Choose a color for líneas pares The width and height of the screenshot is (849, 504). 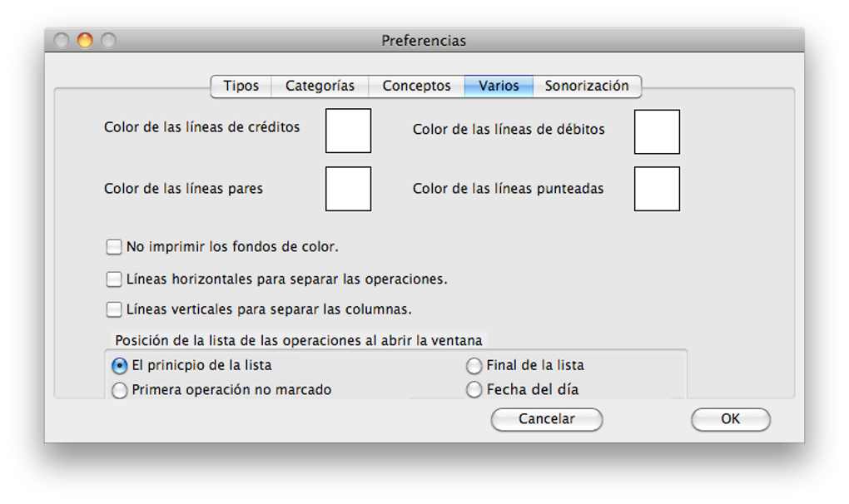point(349,189)
